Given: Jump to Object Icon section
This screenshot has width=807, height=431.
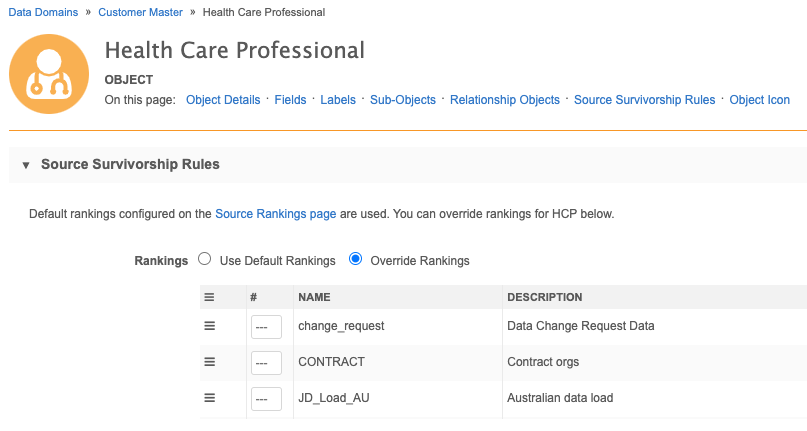Looking at the screenshot, I should pyautogui.click(x=760, y=100).
